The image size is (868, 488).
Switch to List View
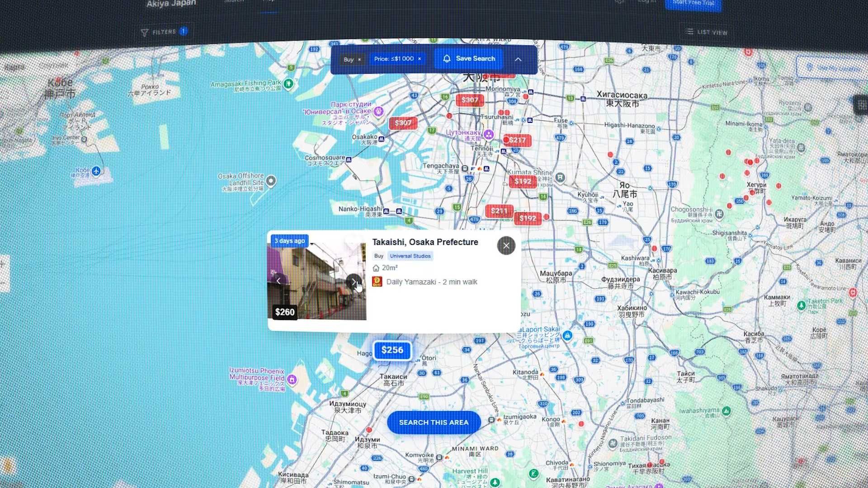[707, 32]
